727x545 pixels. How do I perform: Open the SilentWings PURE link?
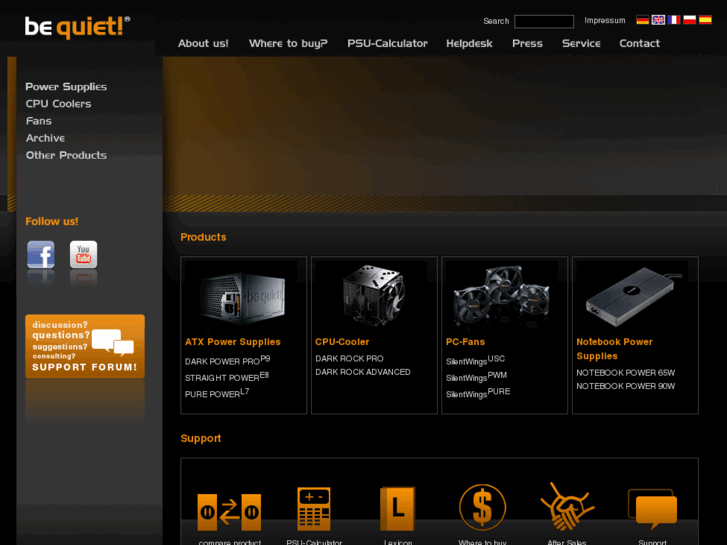tap(478, 393)
